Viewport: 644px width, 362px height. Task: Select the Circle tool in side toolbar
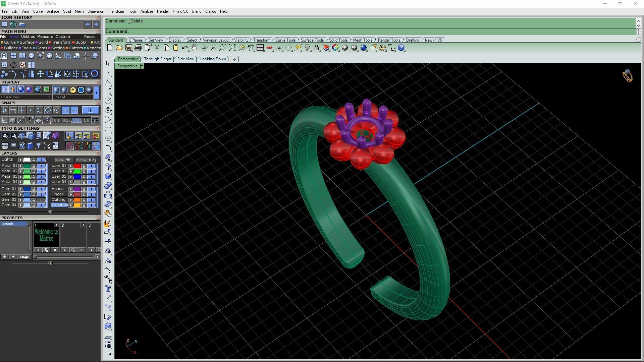click(108, 101)
